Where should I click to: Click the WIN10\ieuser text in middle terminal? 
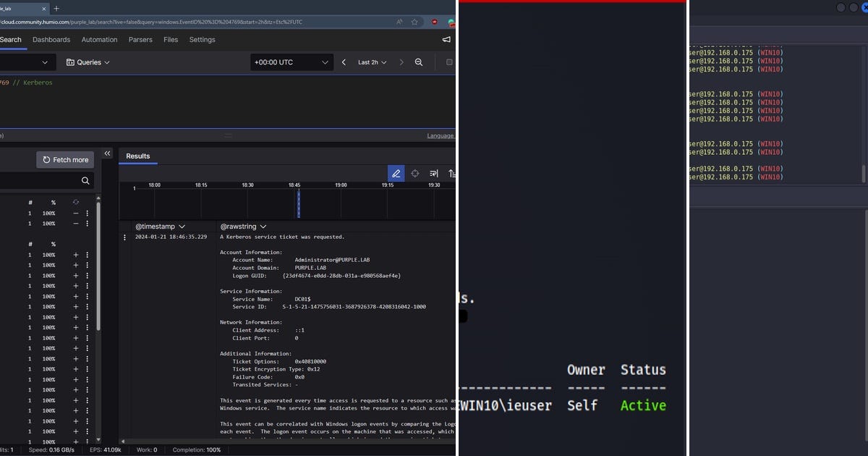506,405
